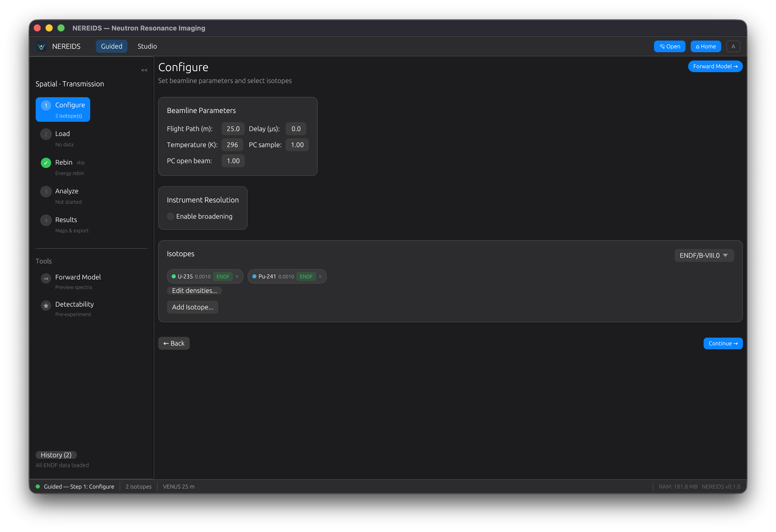Screen dimensions: 776x532
Task: Click the Flight Path value field
Action: pyautogui.click(x=233, y=128)
